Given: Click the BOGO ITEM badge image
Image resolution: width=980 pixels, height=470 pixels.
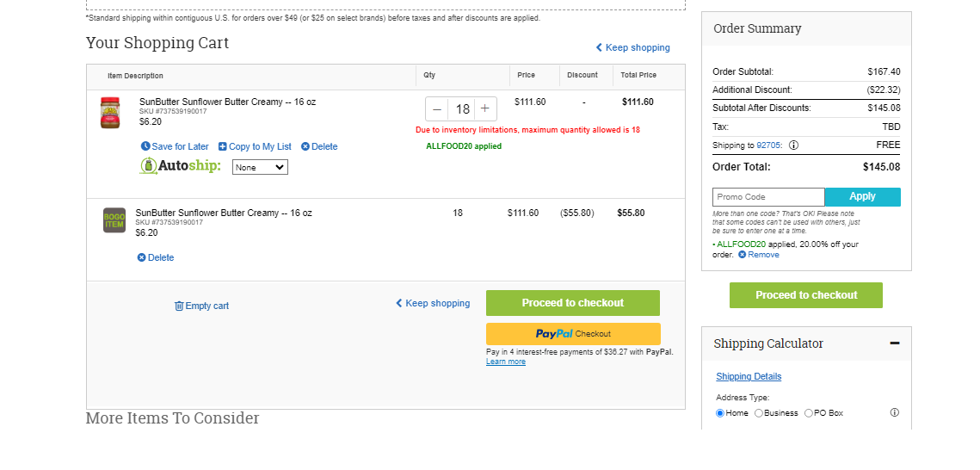Looking at the screenshot, I should click(x=114, y=220).
